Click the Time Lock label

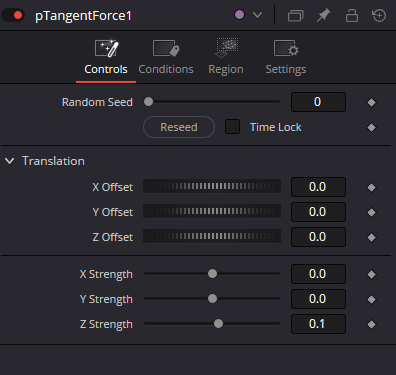[x=276, y=127]
